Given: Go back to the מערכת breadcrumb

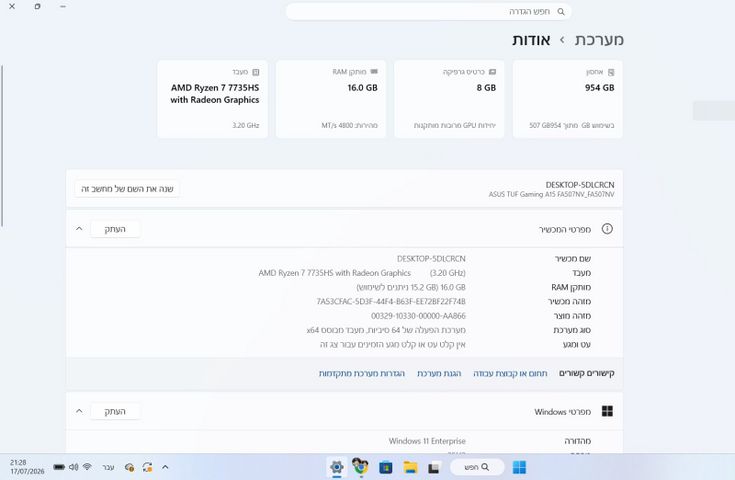Looking at the screenshot, I should point(599,40).
